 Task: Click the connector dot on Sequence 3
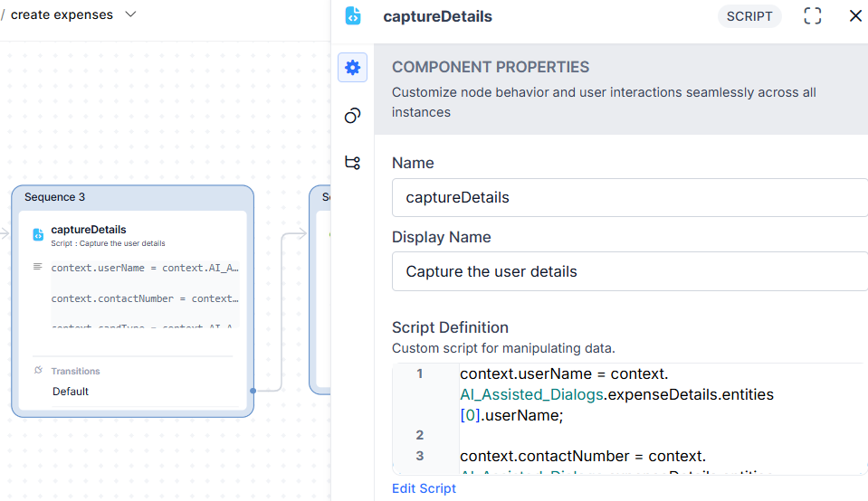point(253,391)
